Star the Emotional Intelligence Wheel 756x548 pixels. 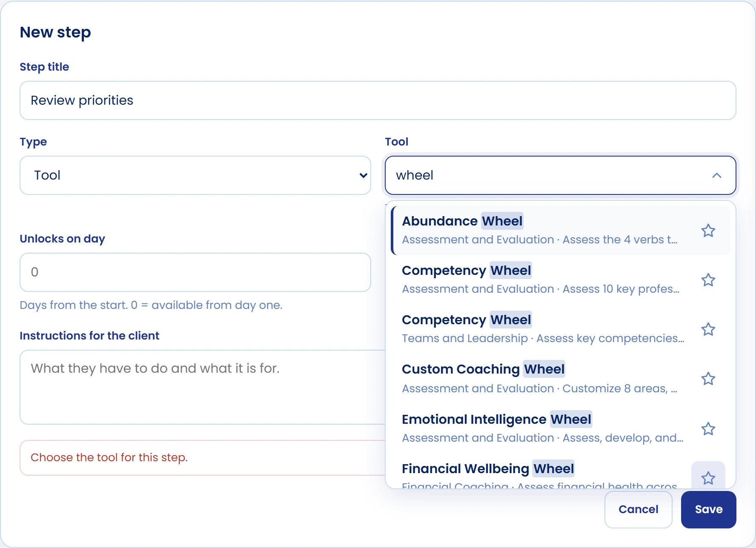(x=708, y=429)
